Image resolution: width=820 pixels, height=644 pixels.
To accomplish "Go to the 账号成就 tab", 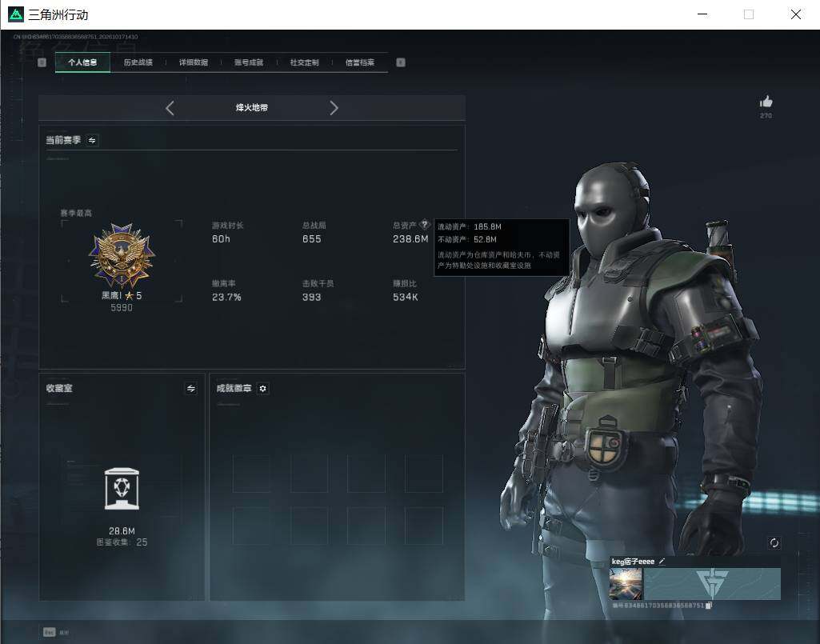I will tap(249, 62).
